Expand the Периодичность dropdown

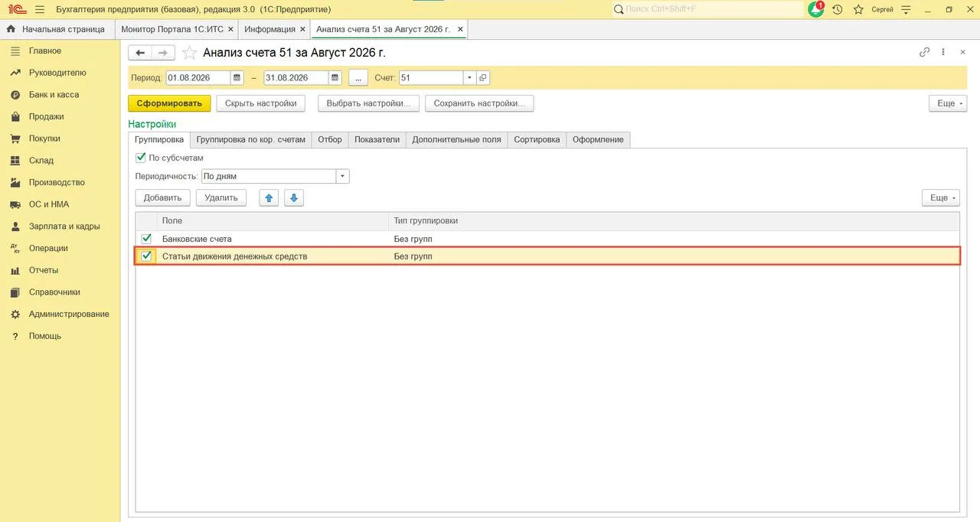[343, 176]
